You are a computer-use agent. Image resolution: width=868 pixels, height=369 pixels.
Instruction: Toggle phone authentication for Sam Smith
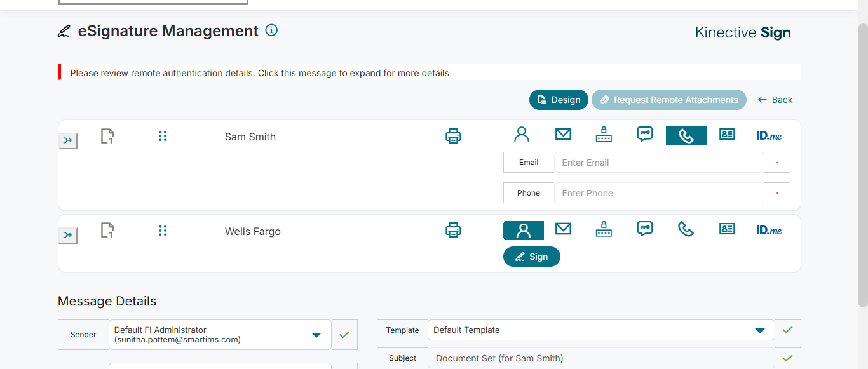click(x=686, y=136)
